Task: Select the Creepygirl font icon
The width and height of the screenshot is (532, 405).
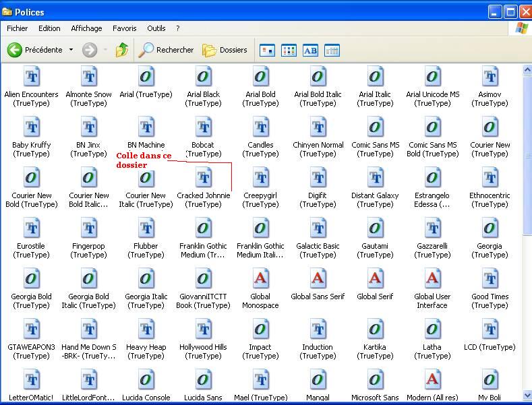Action: [261, 177]
